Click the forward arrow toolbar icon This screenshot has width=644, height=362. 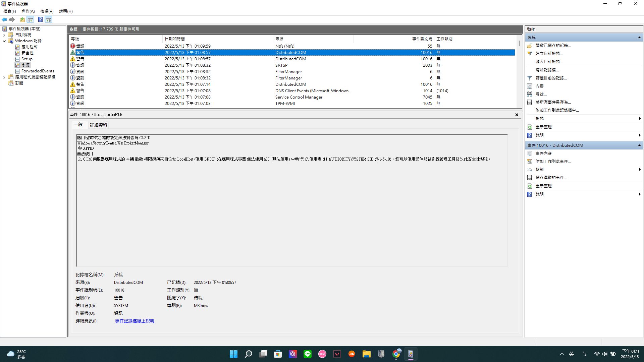click(x=12, y=19)
